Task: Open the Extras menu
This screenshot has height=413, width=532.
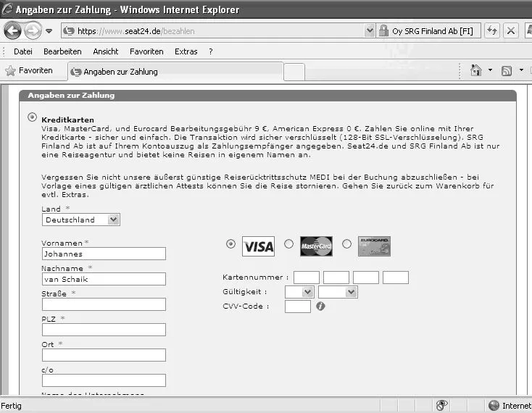Action: [186, 51]
